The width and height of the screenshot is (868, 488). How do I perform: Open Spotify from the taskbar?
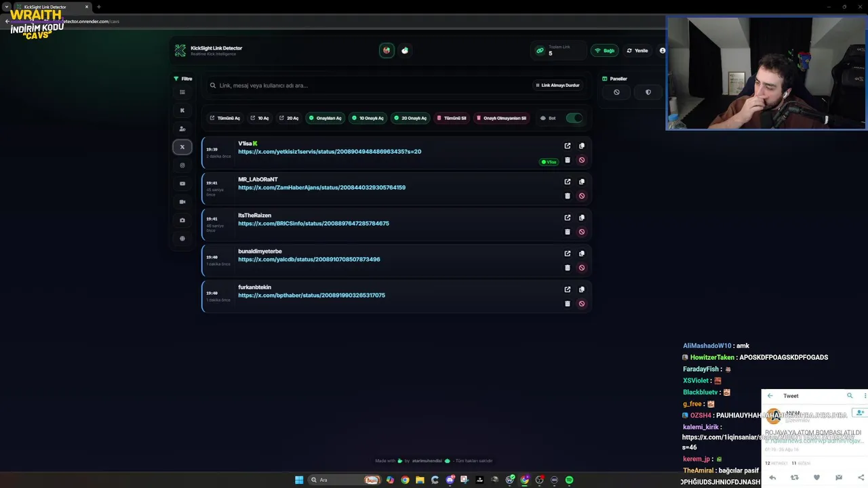(569, 480)
